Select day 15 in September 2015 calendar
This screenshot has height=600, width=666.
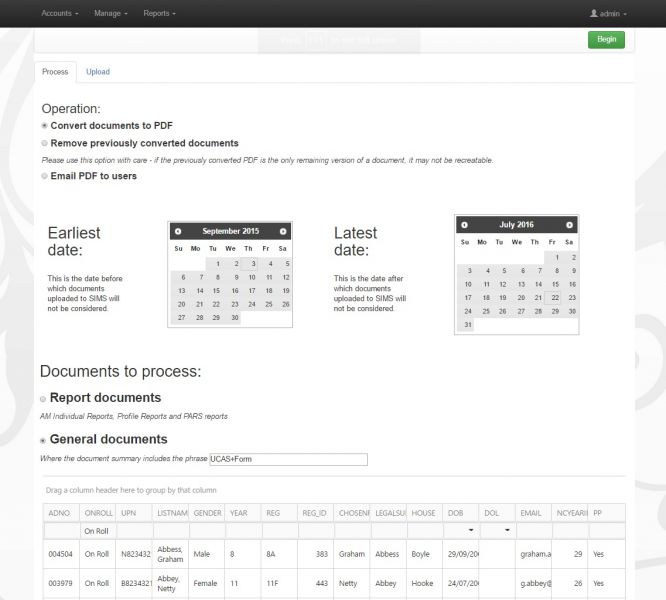[214, 291]
